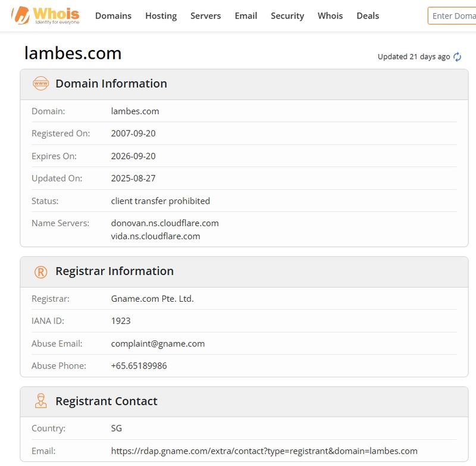Image resolution: width=476 pixels, height=466 pixels.
Task: Click name server donovan.ns.cloudflare.com
Action: pyautogui.click(x=165, y=223)
